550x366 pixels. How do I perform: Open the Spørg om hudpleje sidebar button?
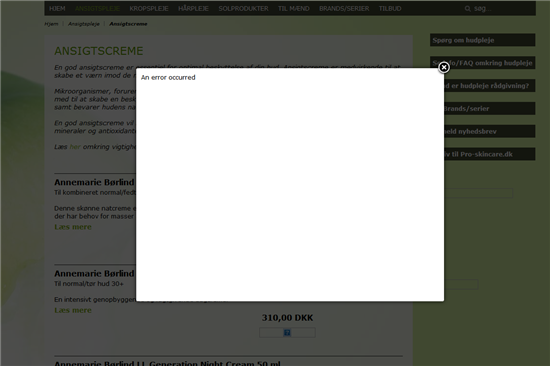tap(483, 40)
